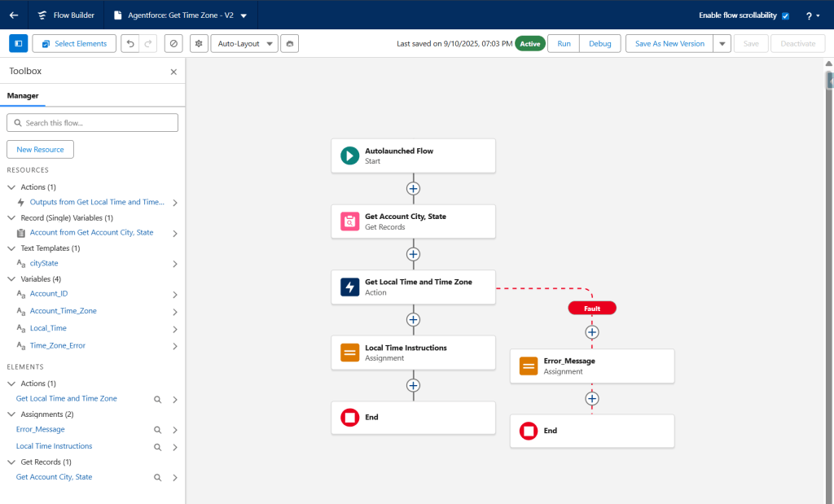The height and width of the screenshot is (504, 834).
Task: Click the Get Local Time action lightning icon
Action: [349, 287]
